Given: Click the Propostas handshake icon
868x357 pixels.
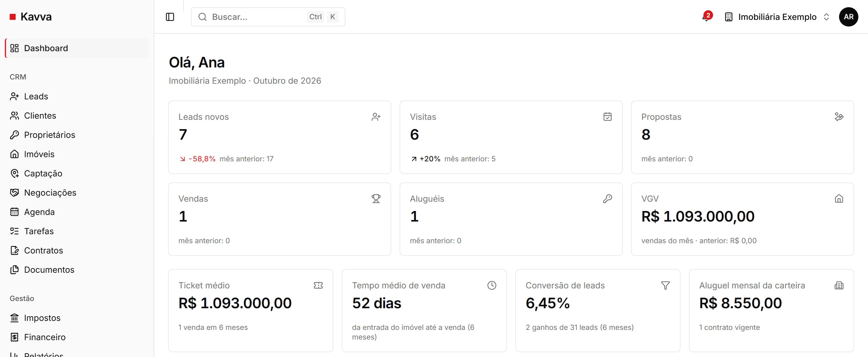Looking at the screenshot, I should [839, 117].
